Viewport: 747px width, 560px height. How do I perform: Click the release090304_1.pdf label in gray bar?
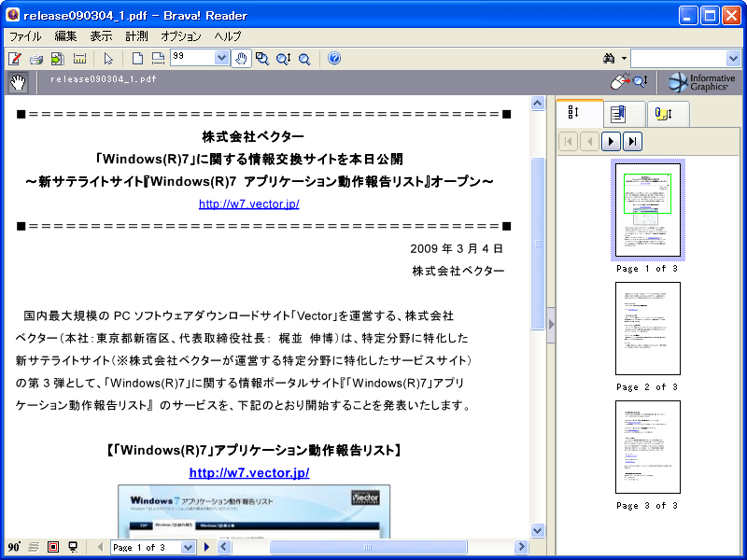(104, 79)
